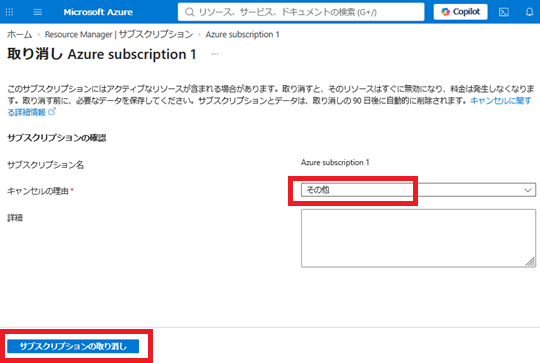Launch Cloud Shell from the header
Image resolution: width=540 pixels, height=363 pixels.
504,12
